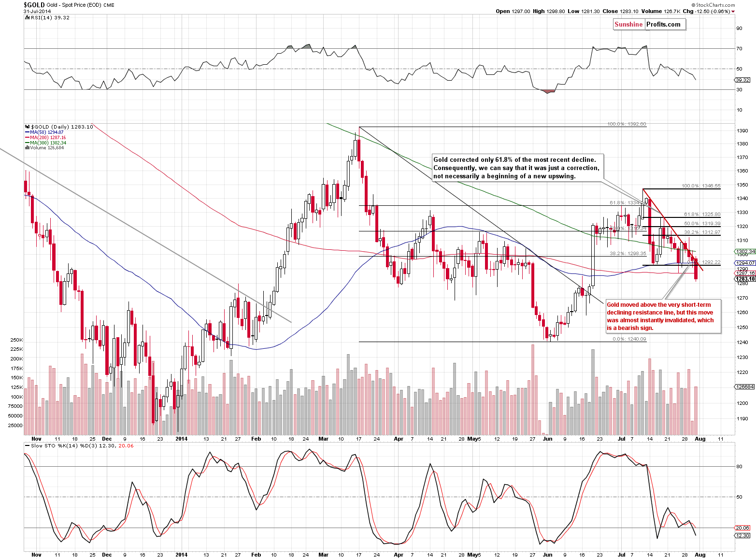Click the 126684 volume tag on the right axis

tap(744, 387)
